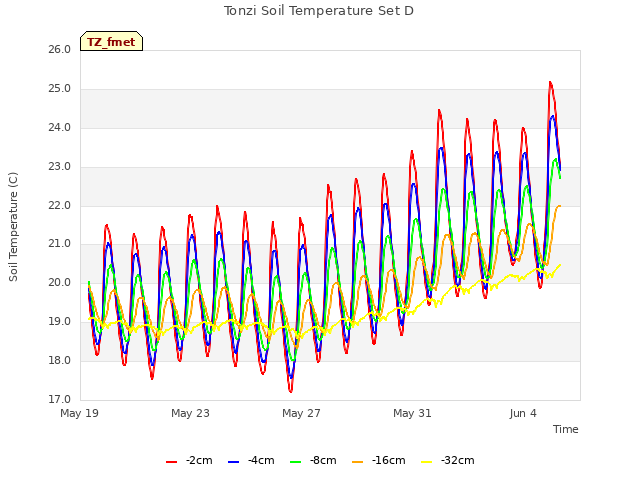Click the 17.0 y-axis tick label
This screenshot has width=640, height=480.
(x=60, y=400)
